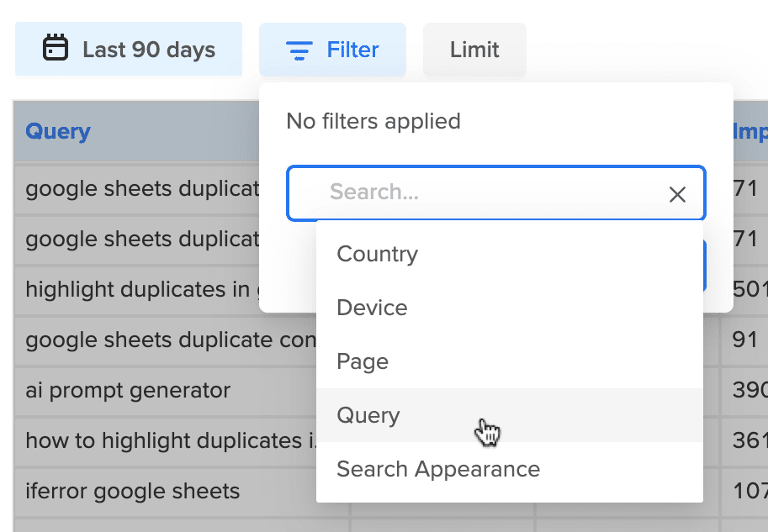
Task: Click 'highlight duplicates in' query cell
Action: (x=138, y=289)
